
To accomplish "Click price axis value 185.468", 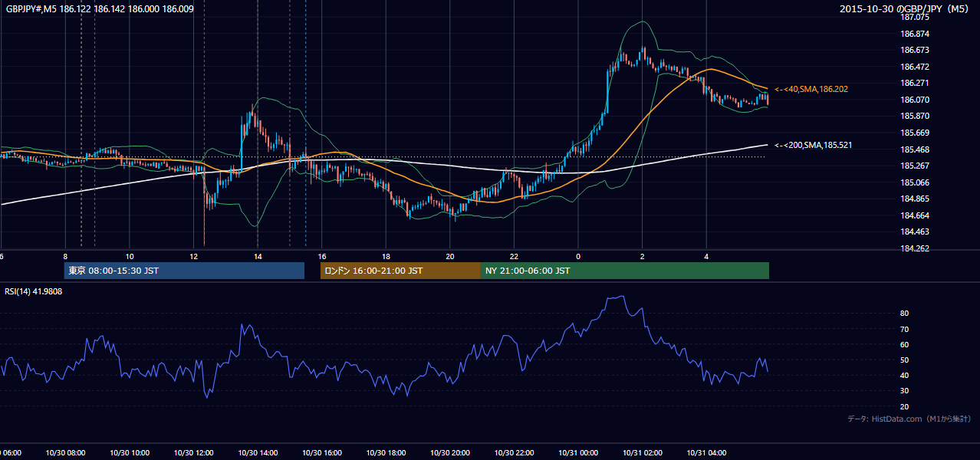I will (916, 149).
